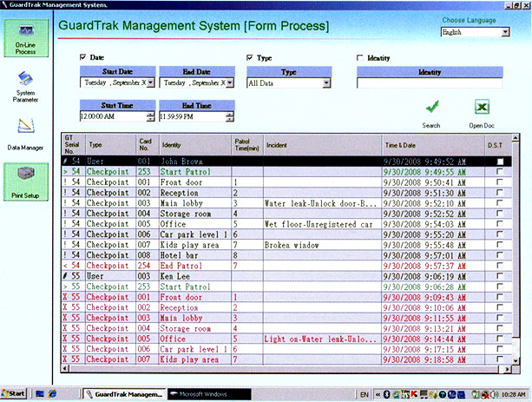Open the Choose Language dropdown
532x402 pixels.
(505, 32)
